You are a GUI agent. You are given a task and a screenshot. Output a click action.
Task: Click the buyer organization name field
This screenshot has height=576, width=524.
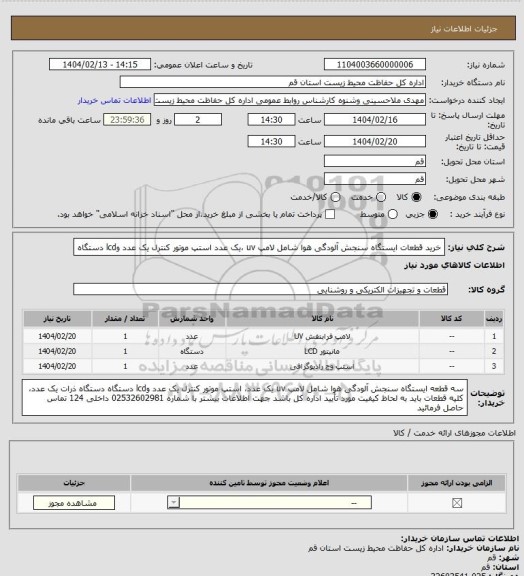tap(273, 82)
